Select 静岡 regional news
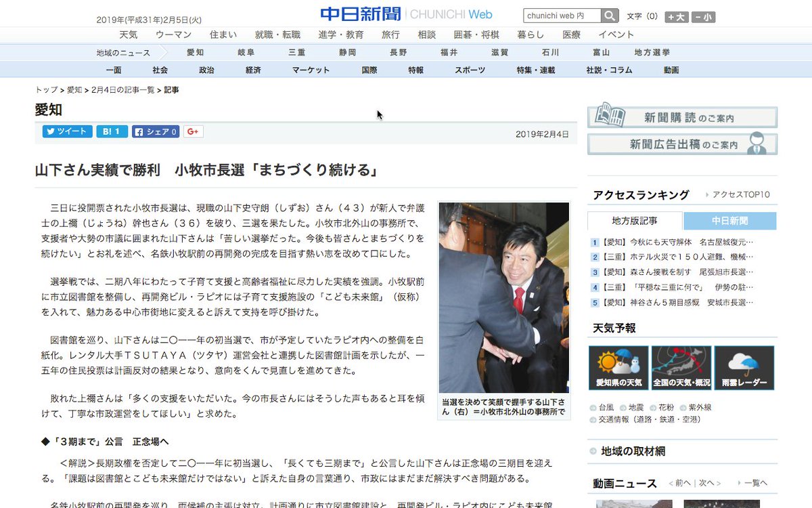 point(348,52)
